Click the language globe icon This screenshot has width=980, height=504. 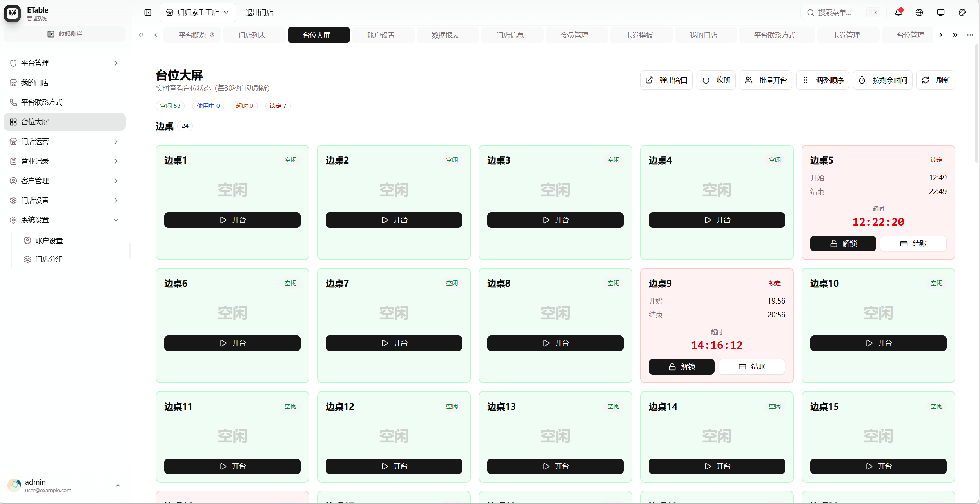click(x=919, y=13)
